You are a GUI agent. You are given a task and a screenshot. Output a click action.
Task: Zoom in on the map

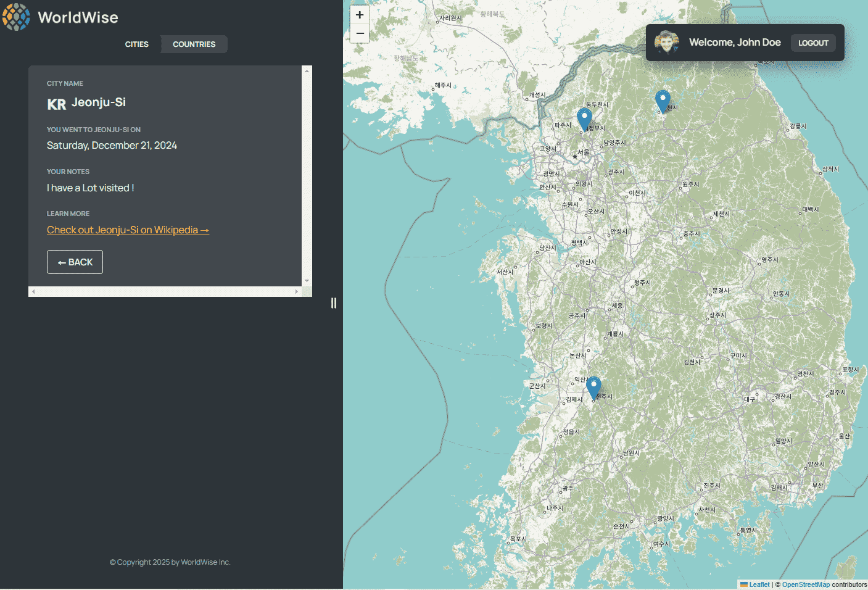pyautogui.click(x=360, y=15)
